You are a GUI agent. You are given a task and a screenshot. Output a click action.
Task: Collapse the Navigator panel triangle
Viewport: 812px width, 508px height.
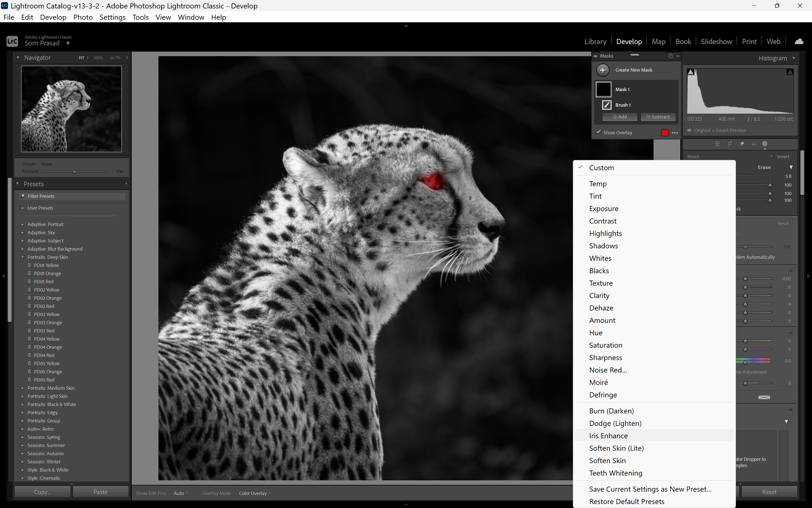click(x=18, y=58)
